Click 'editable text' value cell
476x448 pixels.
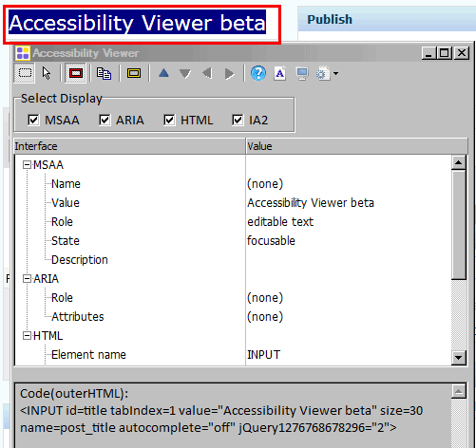(280, 222)
